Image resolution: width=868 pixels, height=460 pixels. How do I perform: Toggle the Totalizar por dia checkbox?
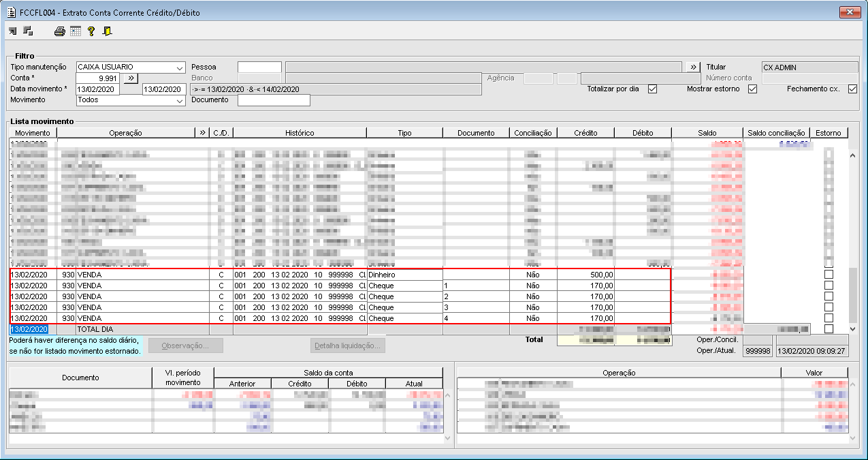tap(652, 89)
